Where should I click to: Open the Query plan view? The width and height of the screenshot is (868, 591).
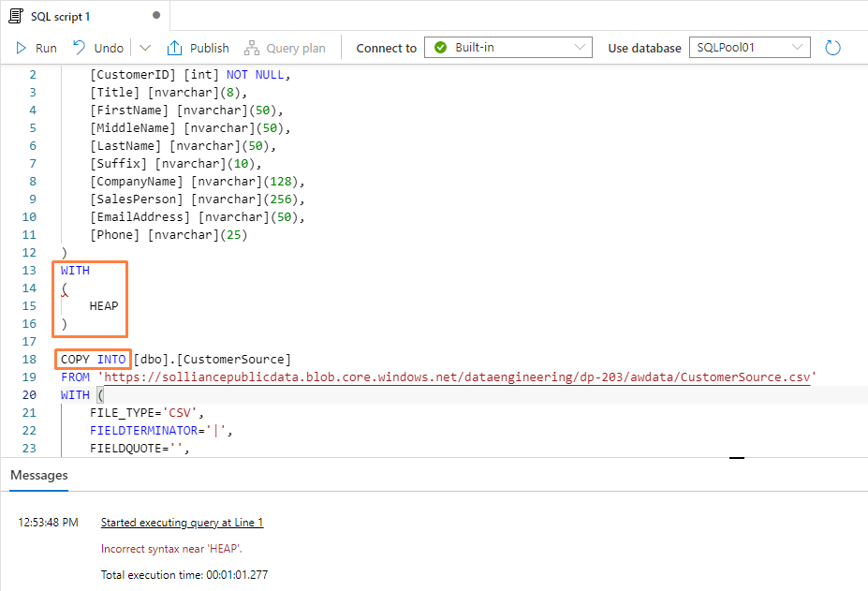(x=285, y=48)
